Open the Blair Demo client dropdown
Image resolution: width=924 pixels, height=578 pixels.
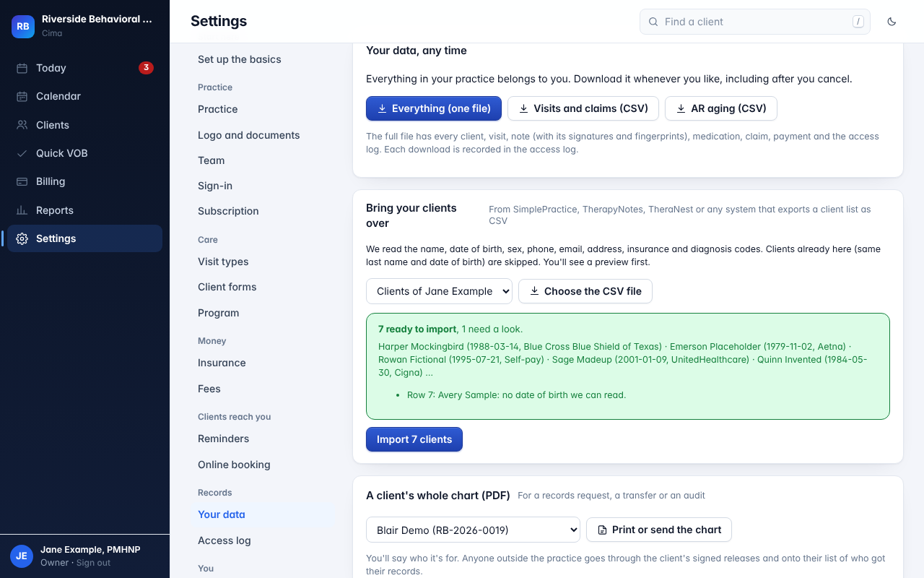tap(473, 530)
